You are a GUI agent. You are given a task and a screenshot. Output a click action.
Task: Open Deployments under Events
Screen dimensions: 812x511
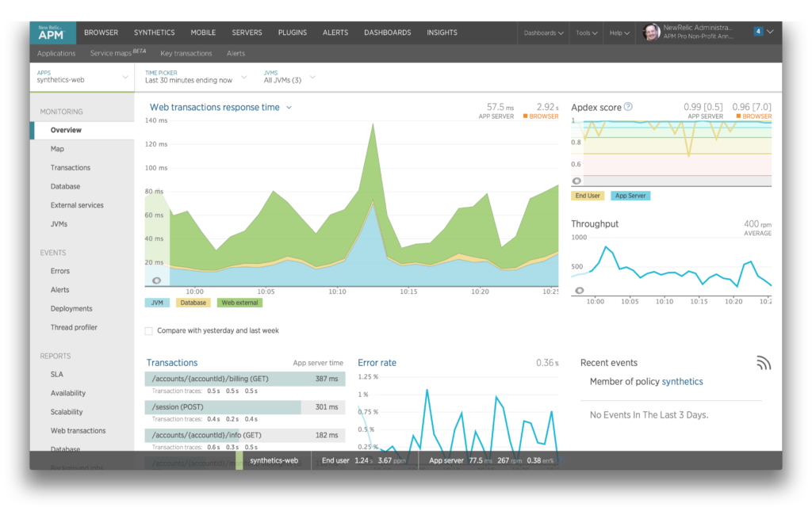(71, 309)
